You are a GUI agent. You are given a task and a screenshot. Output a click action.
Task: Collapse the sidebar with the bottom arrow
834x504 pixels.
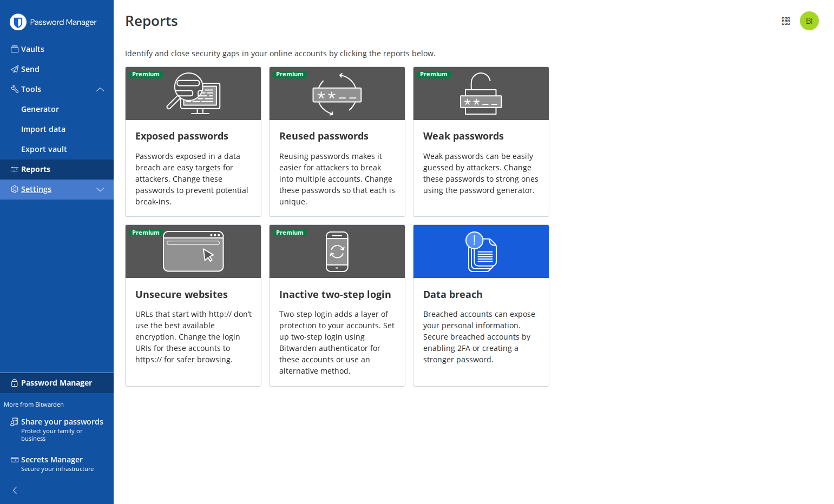pos(15,490)
